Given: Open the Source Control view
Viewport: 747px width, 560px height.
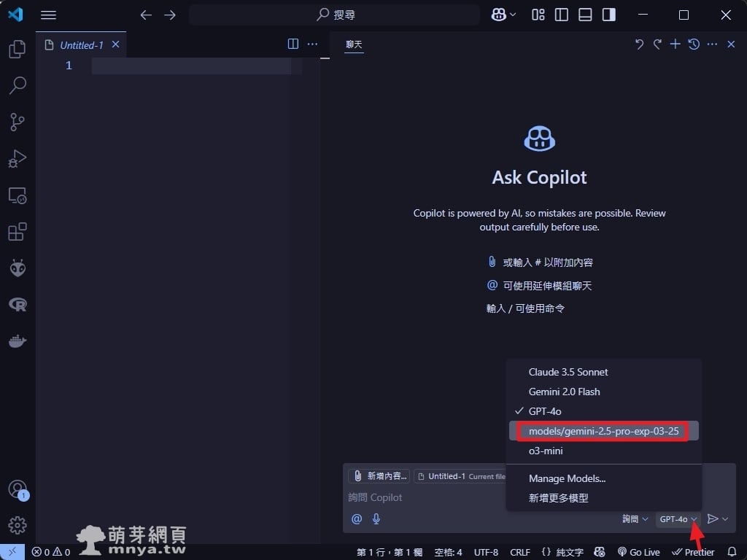Looking at the screenshot, I should click(x=18, y=122).
